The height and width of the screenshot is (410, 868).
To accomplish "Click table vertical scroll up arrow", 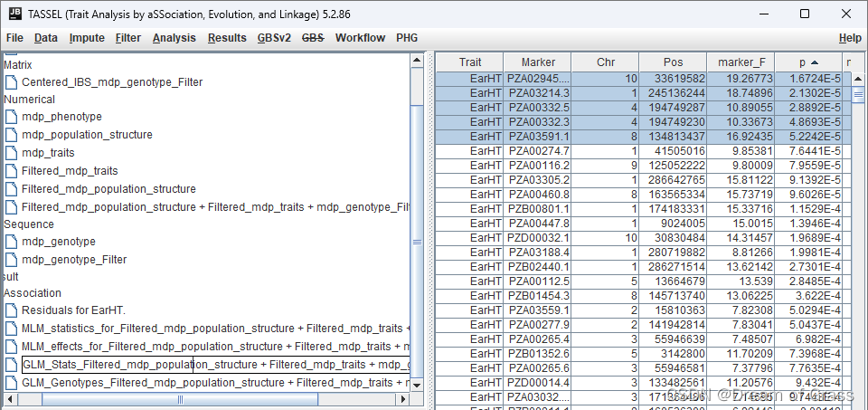I will click(x=858, y=80).
